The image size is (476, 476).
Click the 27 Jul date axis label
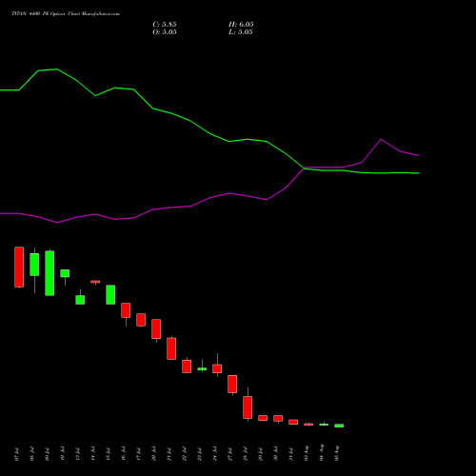coord(230,454)
